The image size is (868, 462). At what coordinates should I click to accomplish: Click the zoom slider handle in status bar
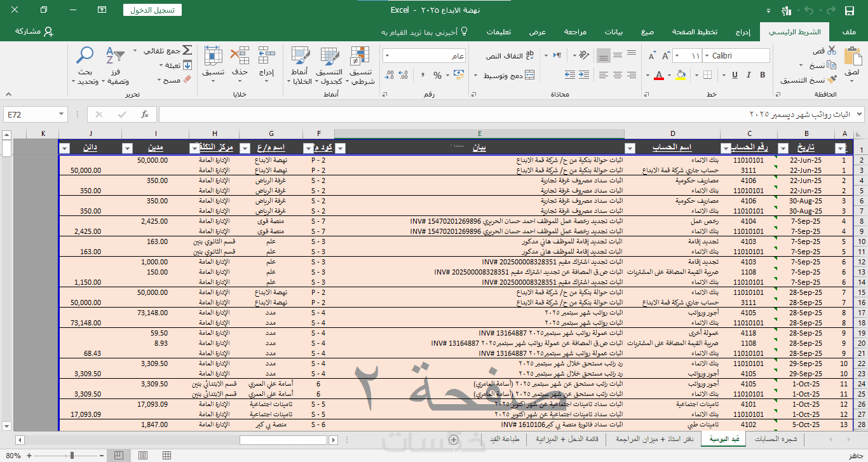pos(71,455)
